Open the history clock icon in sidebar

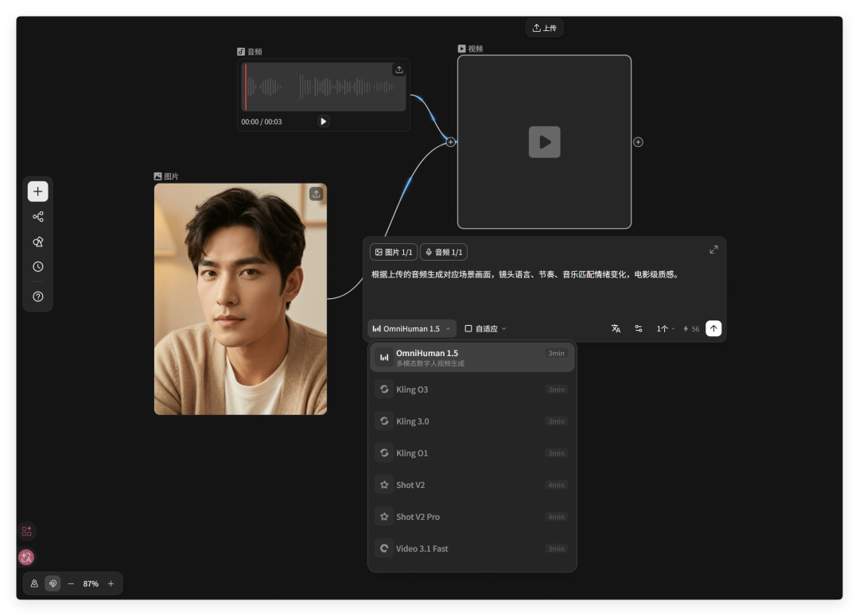pyautogui.click(x=37, y=267)
